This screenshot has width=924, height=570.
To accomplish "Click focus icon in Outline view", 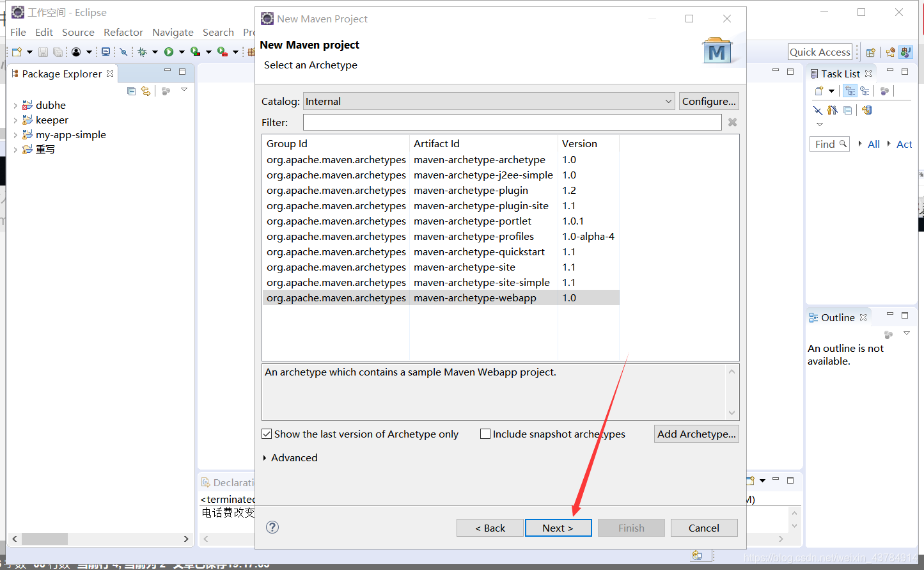I will pos(888,334).
